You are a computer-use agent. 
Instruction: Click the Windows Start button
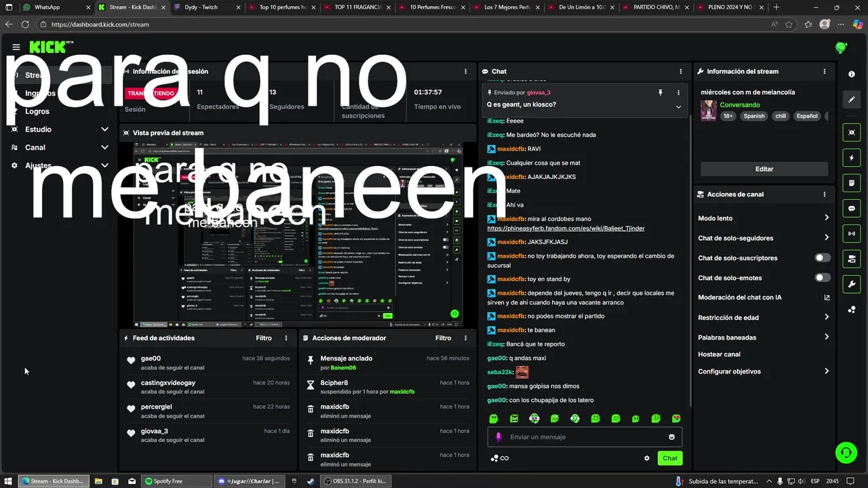(9, 481)
